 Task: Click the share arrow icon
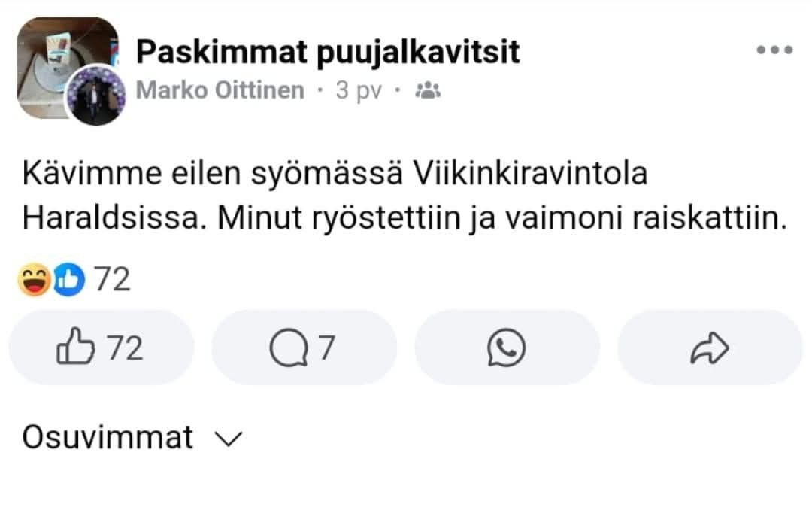click(710, 348)
